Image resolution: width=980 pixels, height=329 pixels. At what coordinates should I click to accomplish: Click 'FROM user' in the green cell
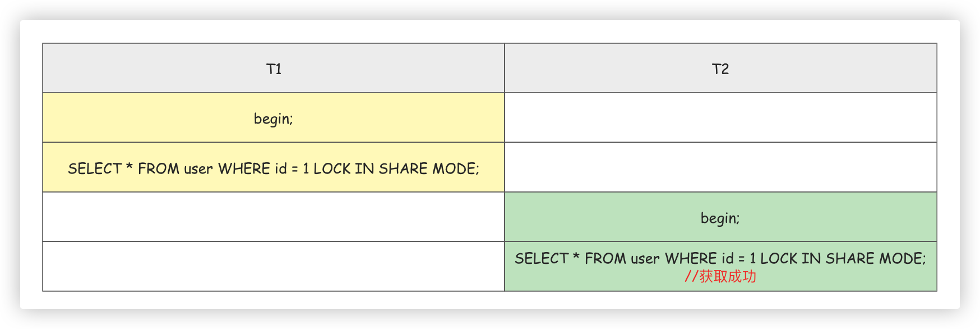coord(622,258)
